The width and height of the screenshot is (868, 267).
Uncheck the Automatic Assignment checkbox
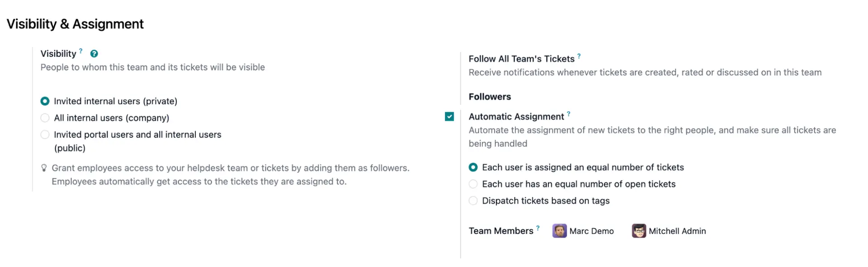[449, 117]
